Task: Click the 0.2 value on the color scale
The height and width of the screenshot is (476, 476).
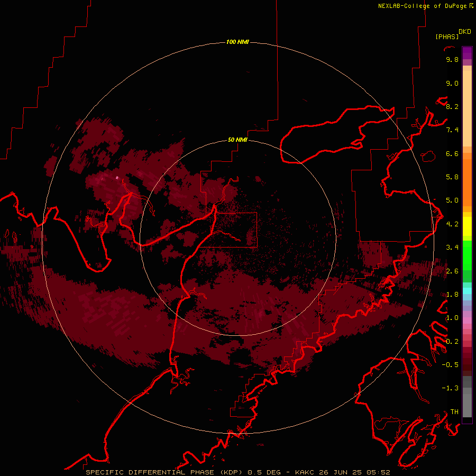Action: pos(452,342)
